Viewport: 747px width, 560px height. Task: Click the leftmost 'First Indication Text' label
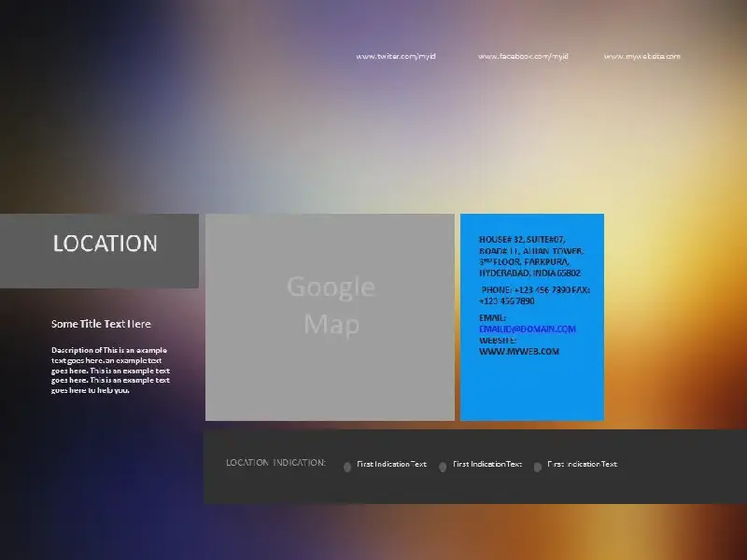point(391,464)
